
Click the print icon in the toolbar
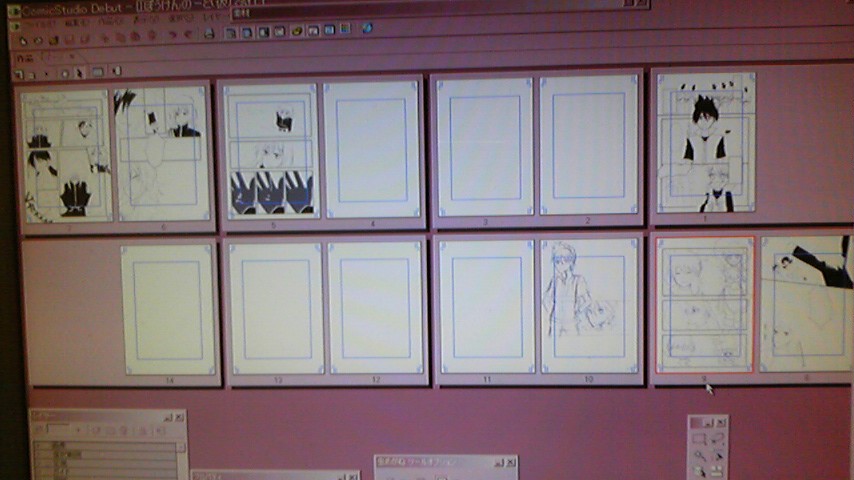pyautogui.click(x=209, y=34)
